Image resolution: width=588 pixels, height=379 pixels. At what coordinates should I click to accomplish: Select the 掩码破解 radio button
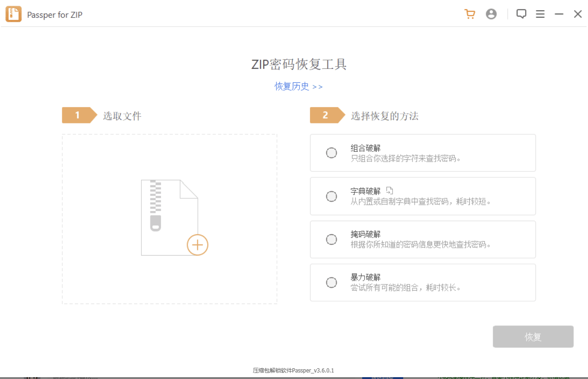coord(331,239)
